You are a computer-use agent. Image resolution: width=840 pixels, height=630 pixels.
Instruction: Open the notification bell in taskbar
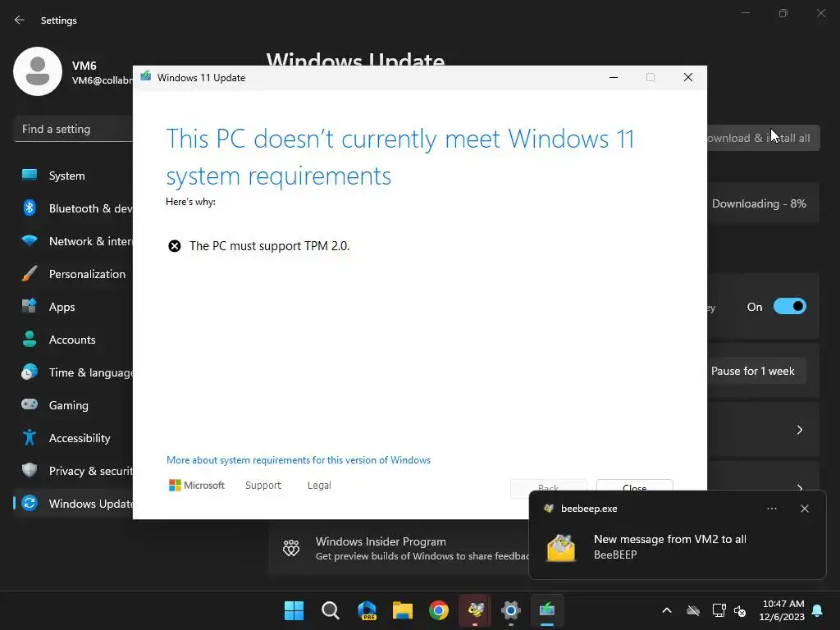point(818,610)
